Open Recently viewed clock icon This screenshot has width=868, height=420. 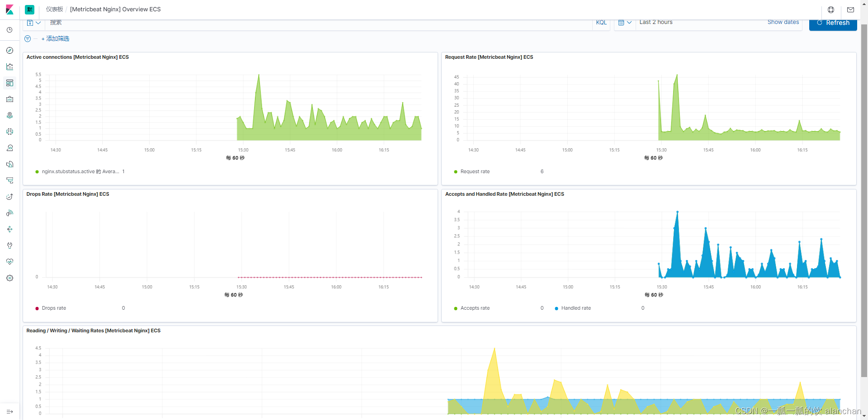(9, 30)
